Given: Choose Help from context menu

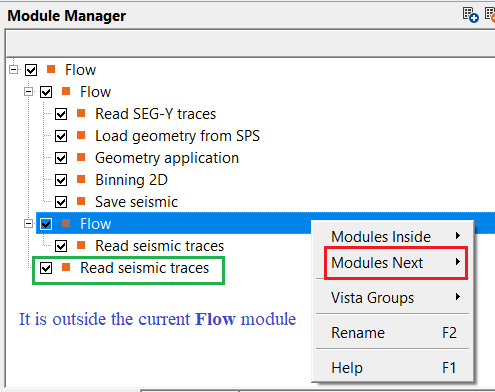Looking at the screenshot, I should [393, 368].
